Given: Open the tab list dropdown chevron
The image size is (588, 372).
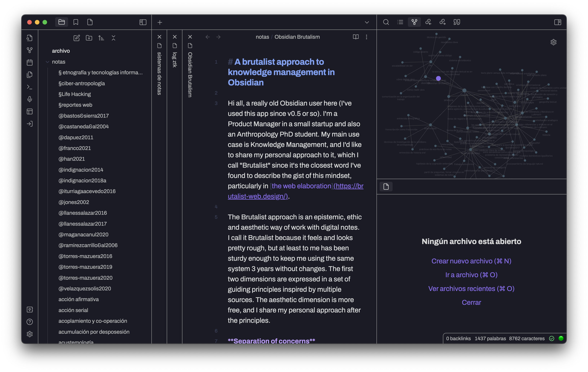Looking at the screenshot, I should [367, 22].
